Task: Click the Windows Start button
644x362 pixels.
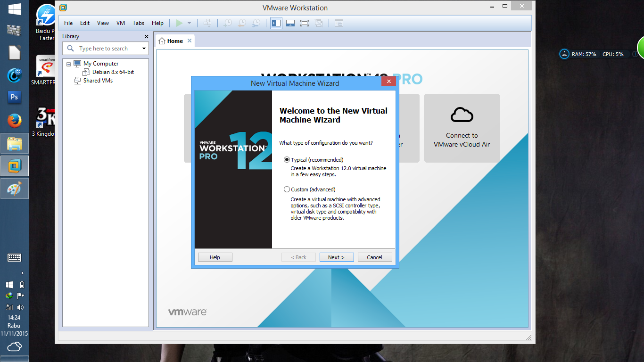Action: (14, 9)
